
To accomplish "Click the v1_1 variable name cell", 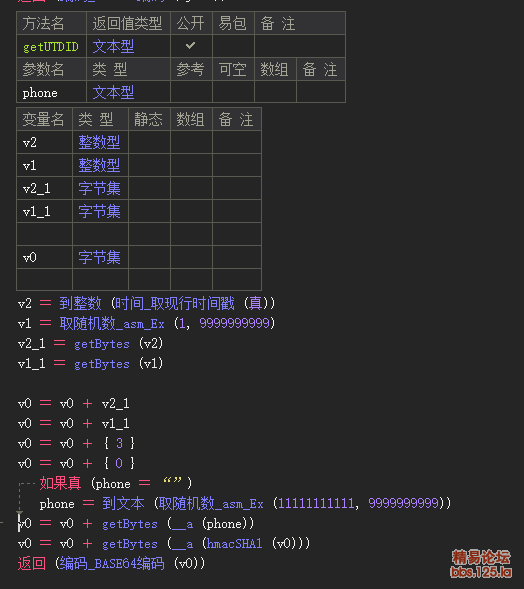I will click(44, 211).
